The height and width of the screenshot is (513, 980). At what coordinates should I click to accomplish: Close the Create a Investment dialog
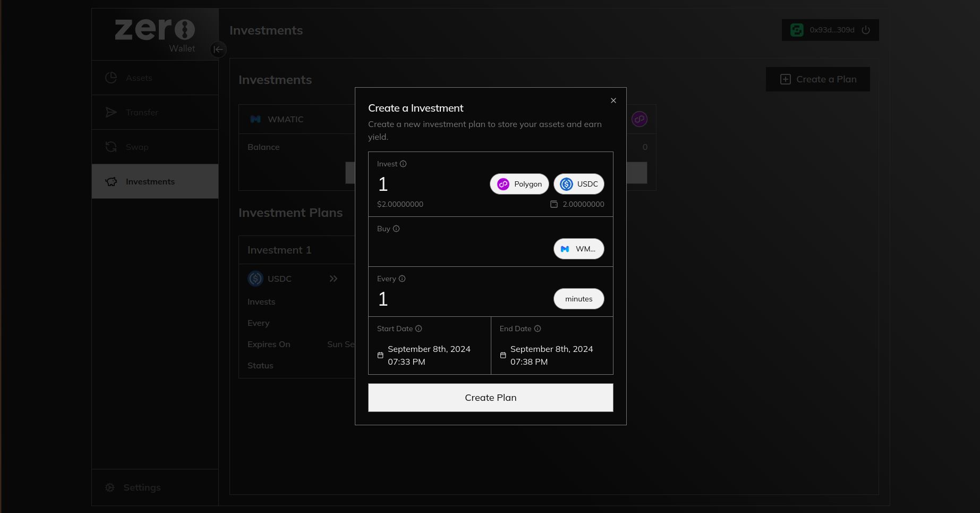(x=613, y=100)
